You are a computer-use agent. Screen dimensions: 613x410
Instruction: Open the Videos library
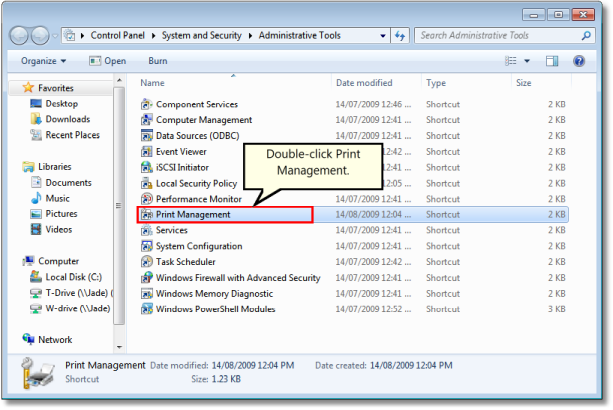point(51,229)
